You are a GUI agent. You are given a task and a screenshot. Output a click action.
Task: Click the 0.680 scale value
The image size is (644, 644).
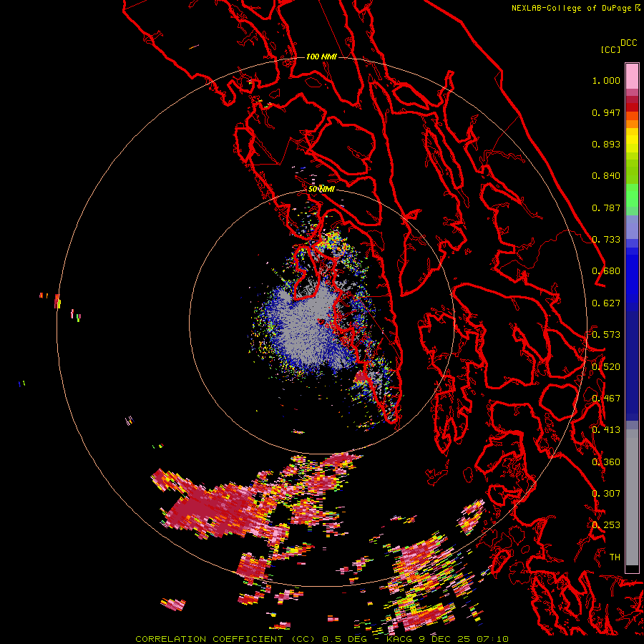[606, 271]
